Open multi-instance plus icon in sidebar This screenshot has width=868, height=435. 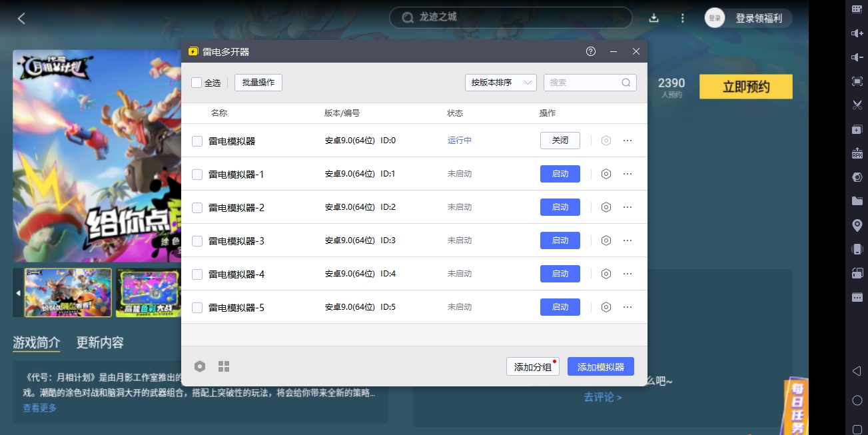click(857, 129)
